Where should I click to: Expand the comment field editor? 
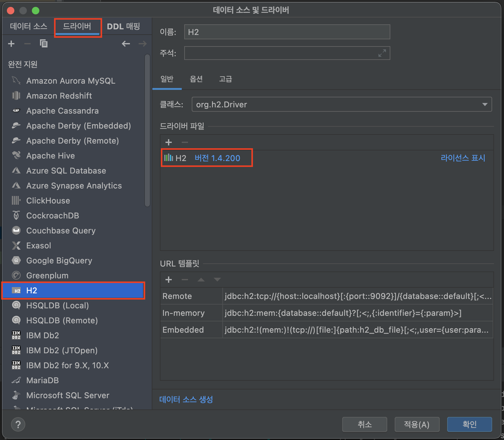(382, 53)
